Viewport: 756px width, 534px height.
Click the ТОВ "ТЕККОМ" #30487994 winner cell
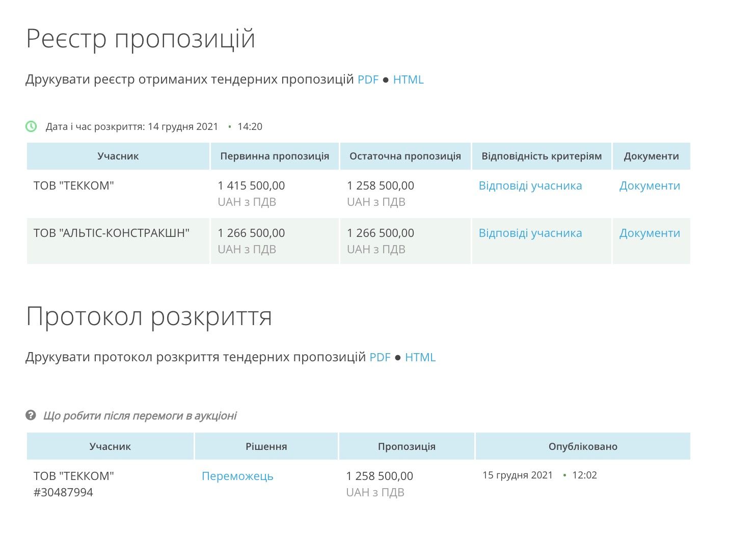click(x=74, y=484)
